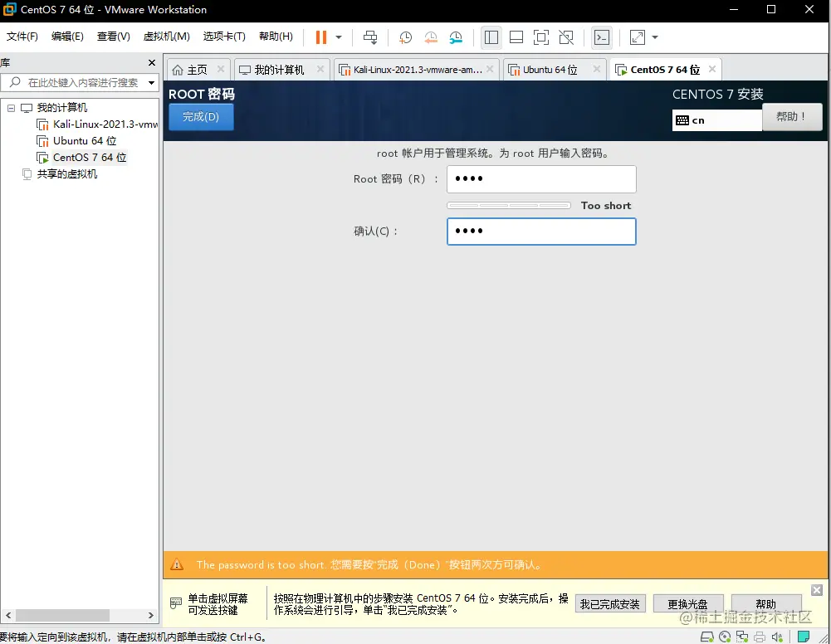Close the Ubuntu 64 位 tab
Viewport: 831px width, 644px height.
click(597, 69)
